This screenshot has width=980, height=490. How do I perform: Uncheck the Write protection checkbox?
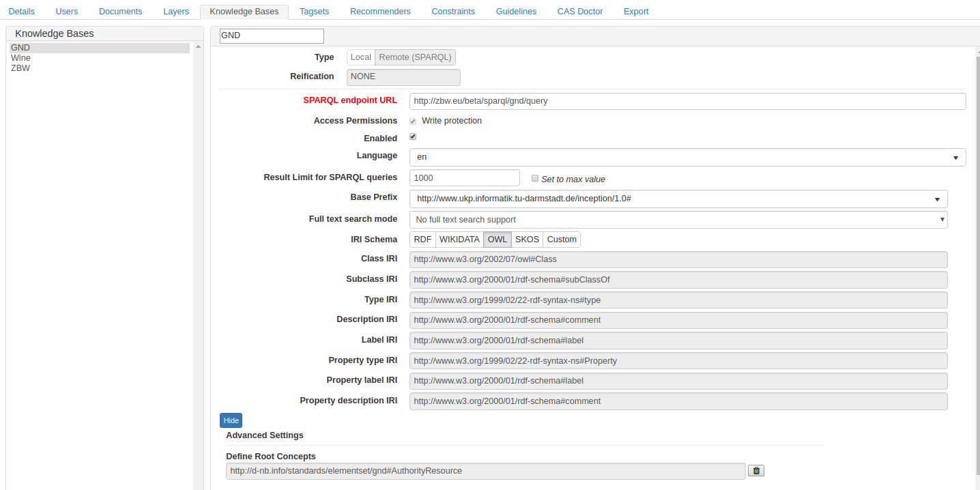412,121
